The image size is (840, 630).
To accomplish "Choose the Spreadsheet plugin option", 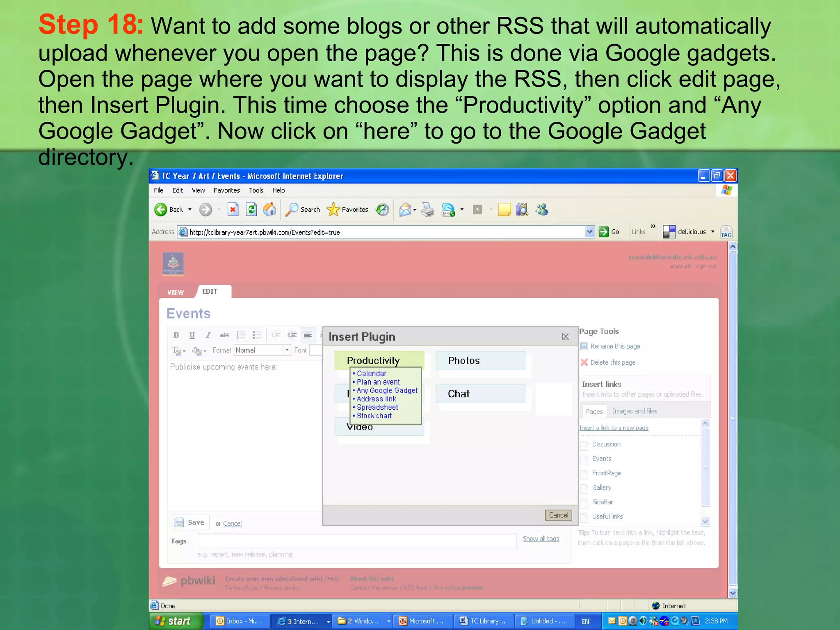I will click(x=377, y=407).
